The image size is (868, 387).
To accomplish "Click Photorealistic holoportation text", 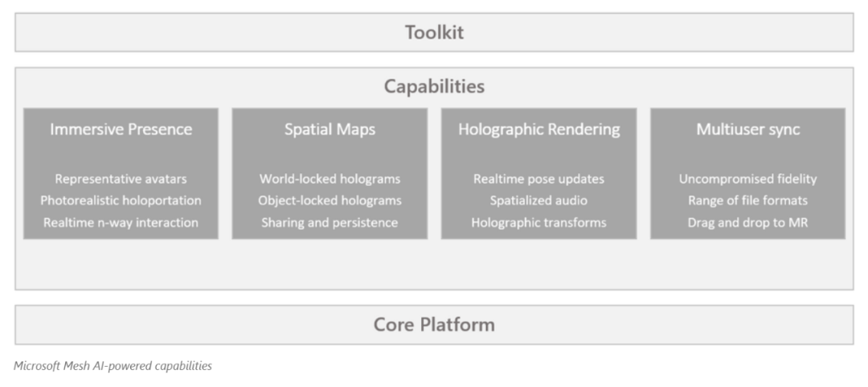I will pos(121,200).
